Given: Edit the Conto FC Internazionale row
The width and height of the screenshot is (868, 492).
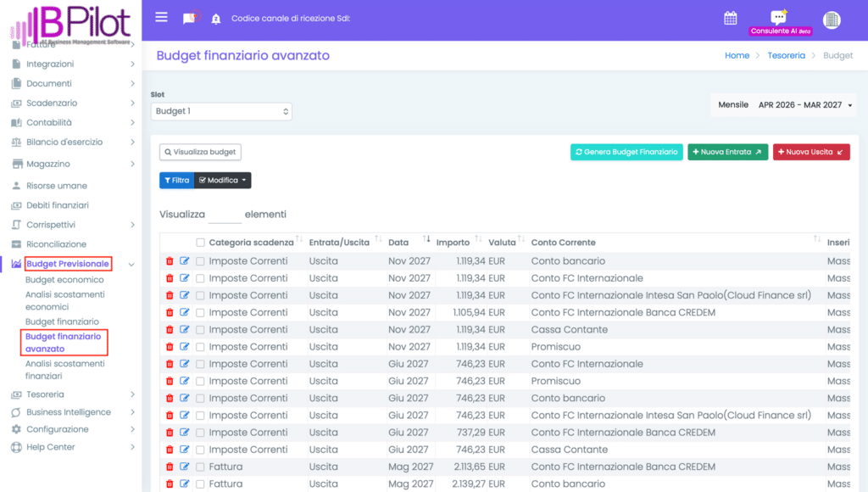Looking at the screenshot, I should (x=185, y=278).
